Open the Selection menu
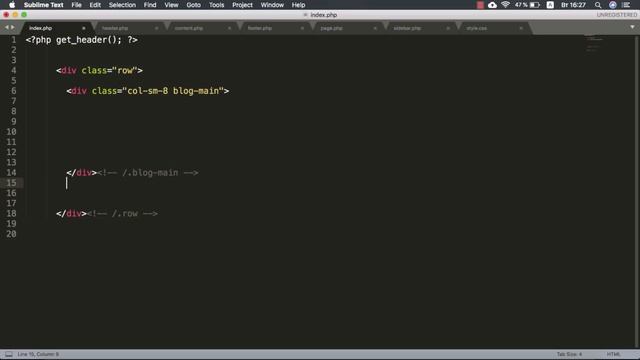 pyautogui.click(x=122, y=5)
